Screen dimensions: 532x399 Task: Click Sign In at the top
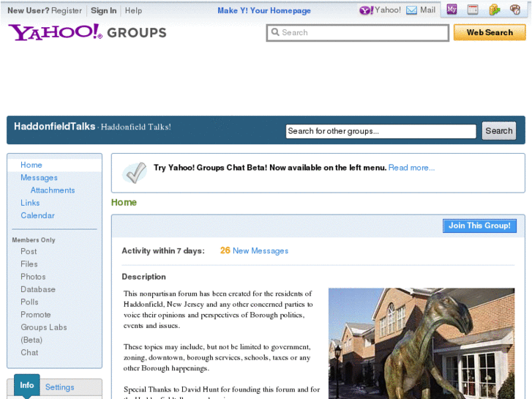(x=103, y=10)
